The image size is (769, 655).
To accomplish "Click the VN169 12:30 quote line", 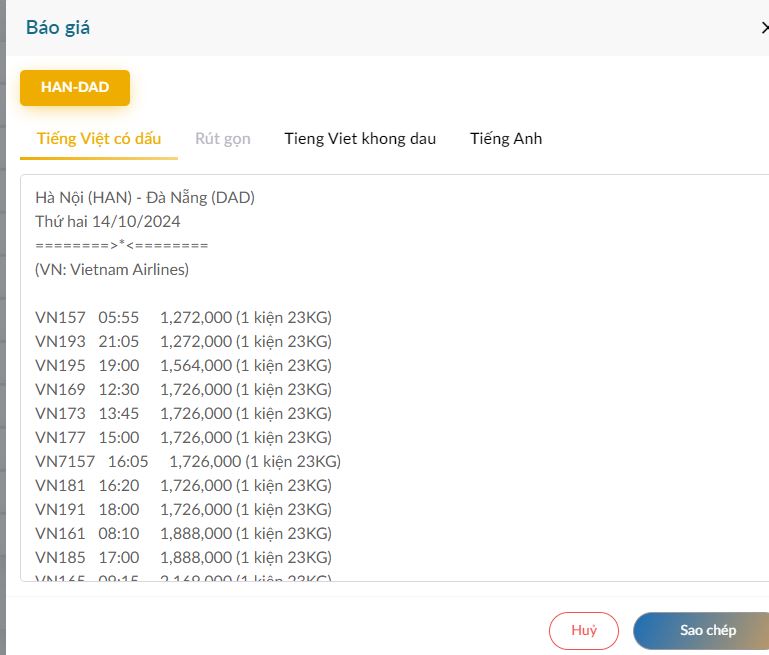I will (x=183, y=389).
